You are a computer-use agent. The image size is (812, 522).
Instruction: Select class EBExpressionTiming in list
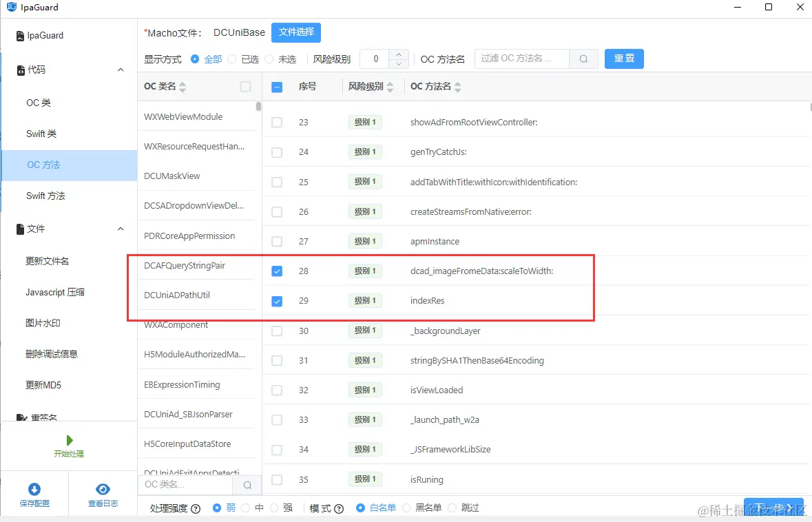pyautogui.click(x=182, y=385)
